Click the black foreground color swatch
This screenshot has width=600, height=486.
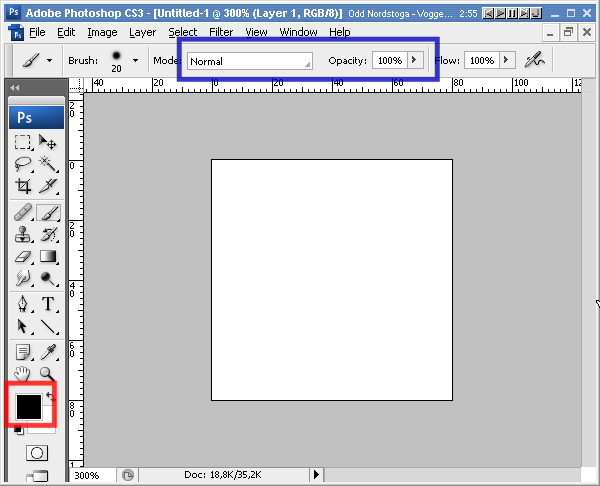(29, 407)
